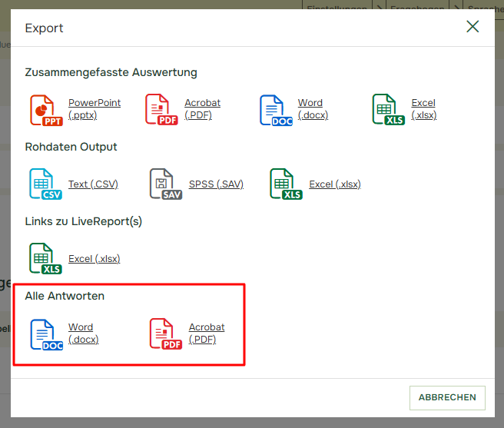Viewport: 504px width, 428px height.
Task: Click the Excel XLS icon under Zusammengefasste Auswertung
Action: click(x=388, y=110)
